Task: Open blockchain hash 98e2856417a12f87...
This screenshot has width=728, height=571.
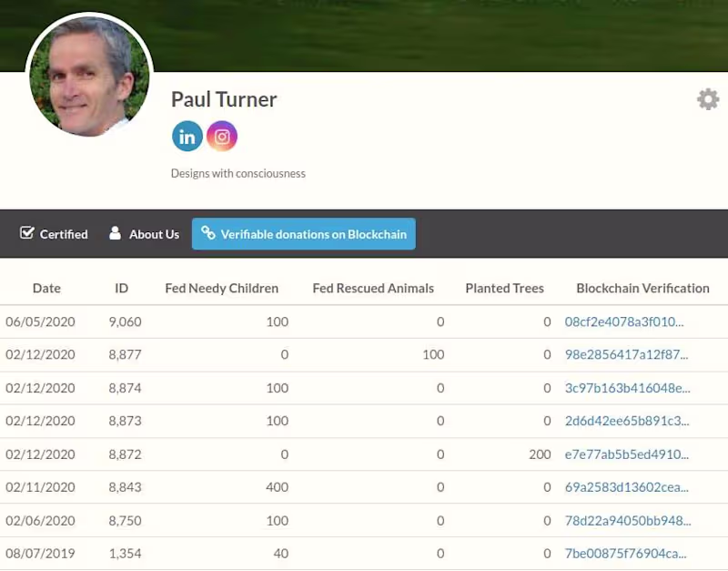Action: 626,354
